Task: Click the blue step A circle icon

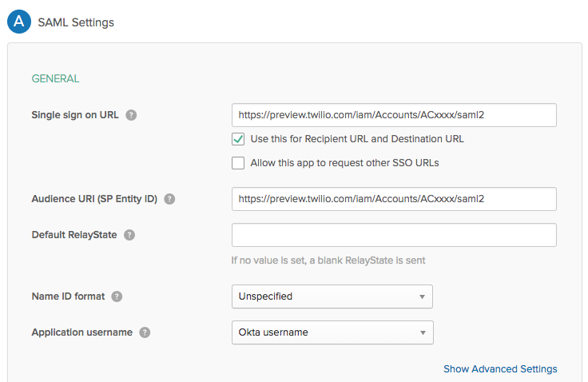Action: click(19, 22)
